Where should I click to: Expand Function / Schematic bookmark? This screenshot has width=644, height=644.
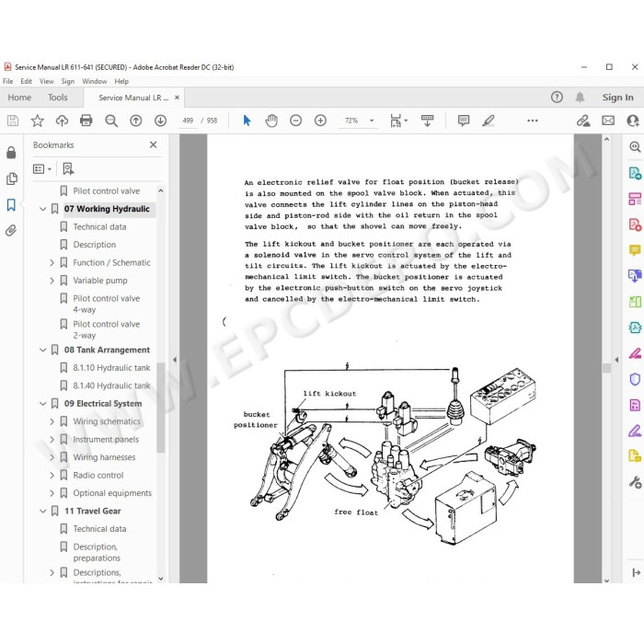(52, 263)
